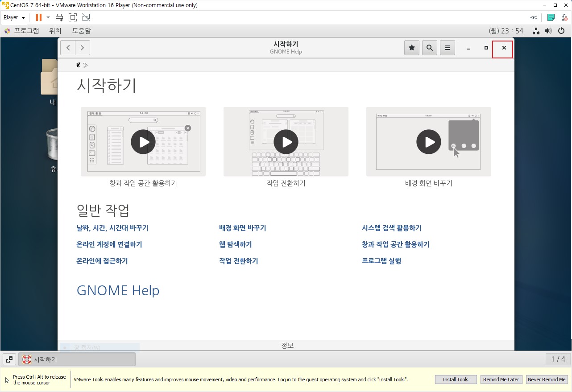
Task: Open 웹 탐색하기 link
Action: coord(236,244)
